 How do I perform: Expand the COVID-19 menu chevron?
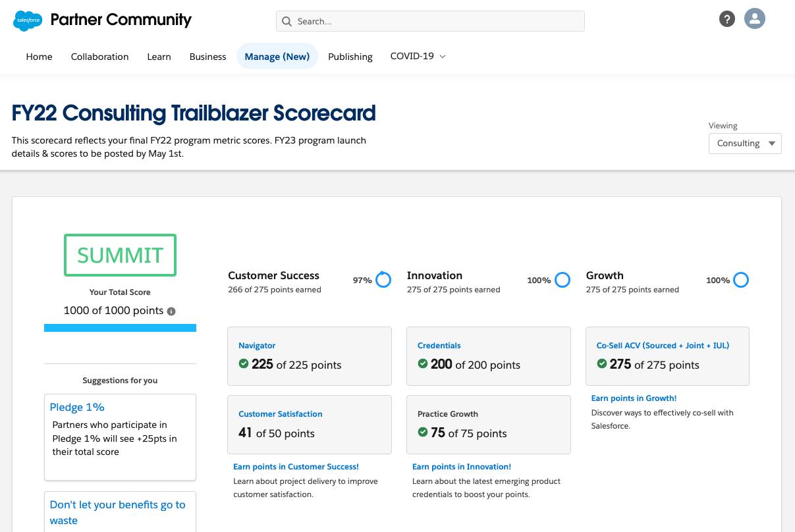coord(443,57)
